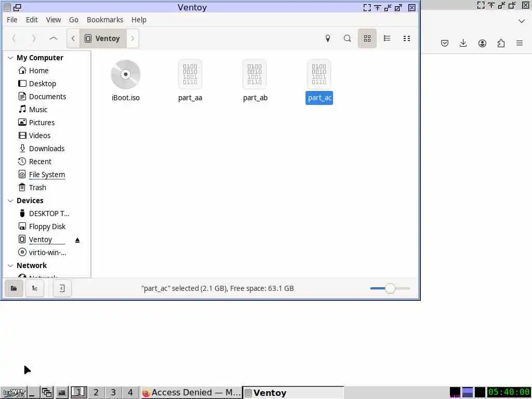This screenshot has height=399, width=532.
Task: Open the Help menu
Action: pyautogui.click(x=139, y=20)
